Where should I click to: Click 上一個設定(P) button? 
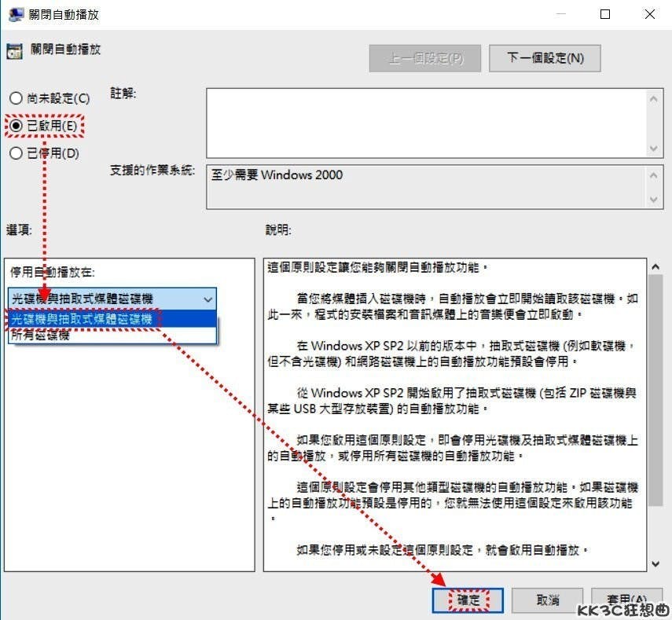click(424, 58)
